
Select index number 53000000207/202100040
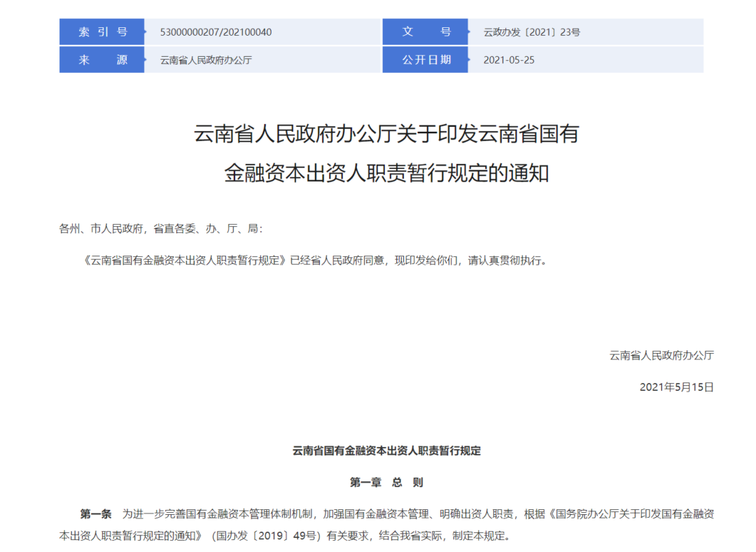pos(216,32)
